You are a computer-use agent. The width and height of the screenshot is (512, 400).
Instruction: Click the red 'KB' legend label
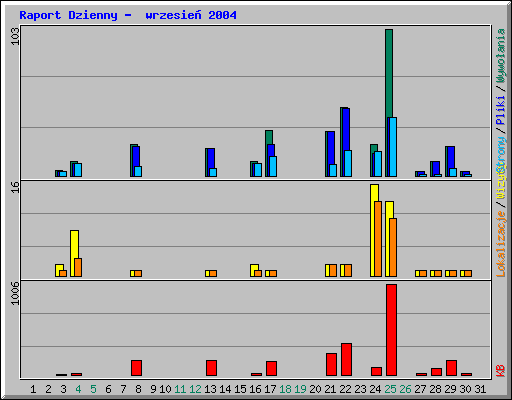pyautogui.click(x=501, y=371)
